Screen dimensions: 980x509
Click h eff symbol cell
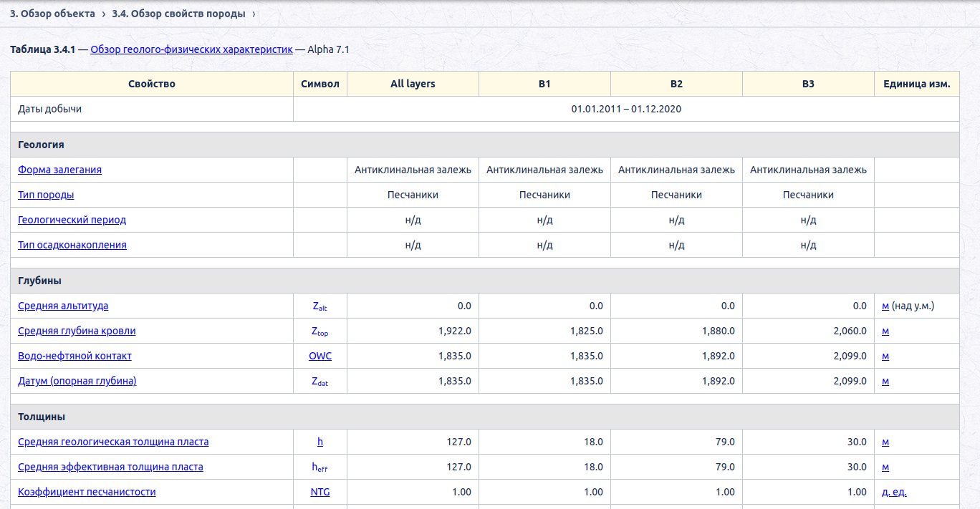(320, 467)
